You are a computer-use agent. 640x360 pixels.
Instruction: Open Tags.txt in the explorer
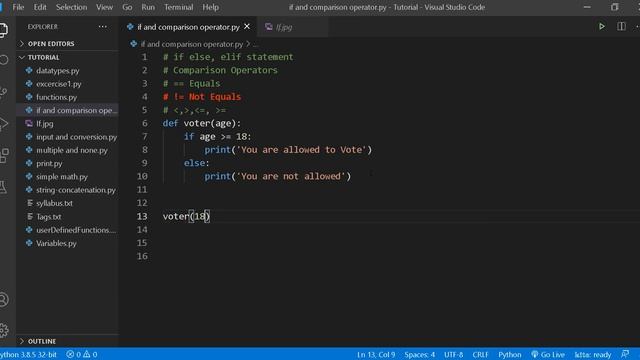(67, 217)
